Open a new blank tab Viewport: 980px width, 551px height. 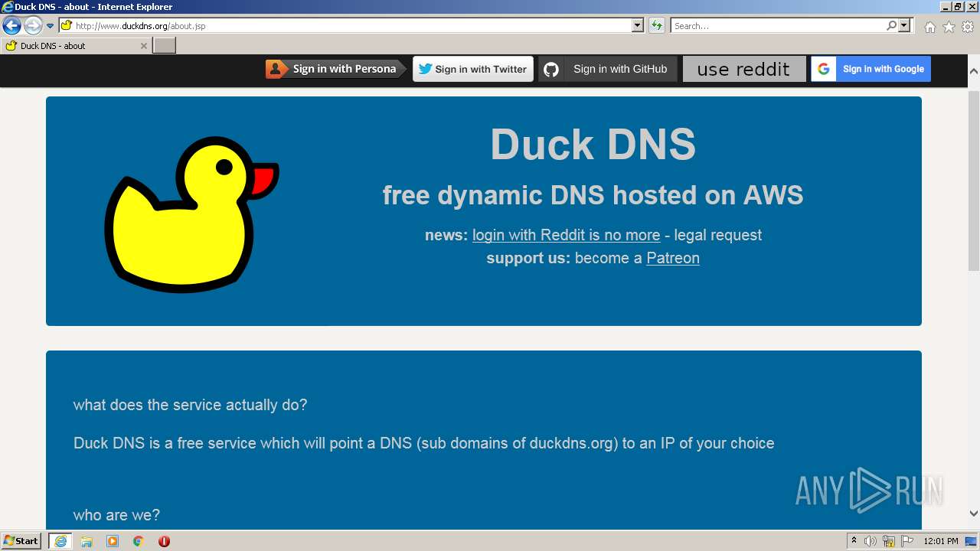165,46
